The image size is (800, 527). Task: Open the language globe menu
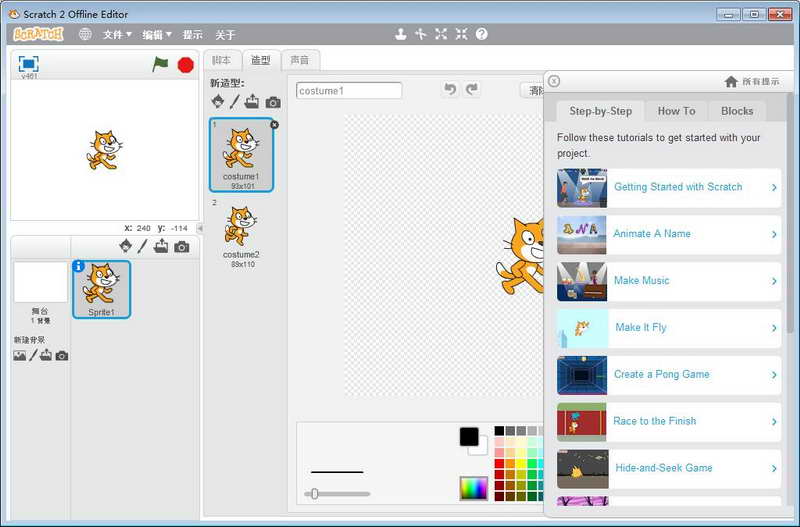[85, 34]
